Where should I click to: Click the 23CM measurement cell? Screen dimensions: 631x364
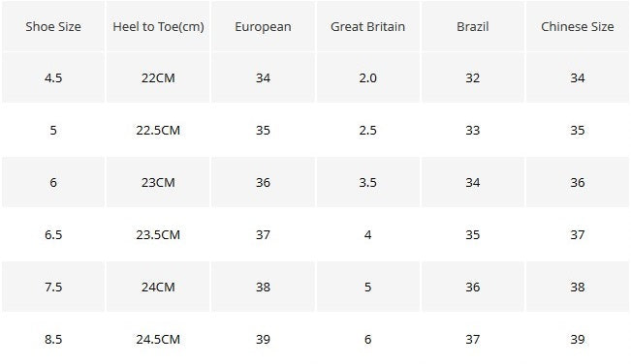(158, 182)
